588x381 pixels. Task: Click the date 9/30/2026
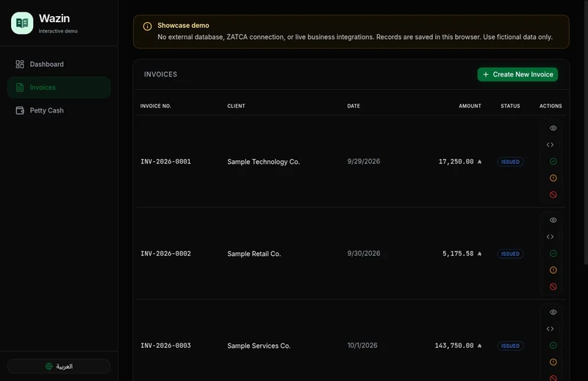click(x=364, y=253)
